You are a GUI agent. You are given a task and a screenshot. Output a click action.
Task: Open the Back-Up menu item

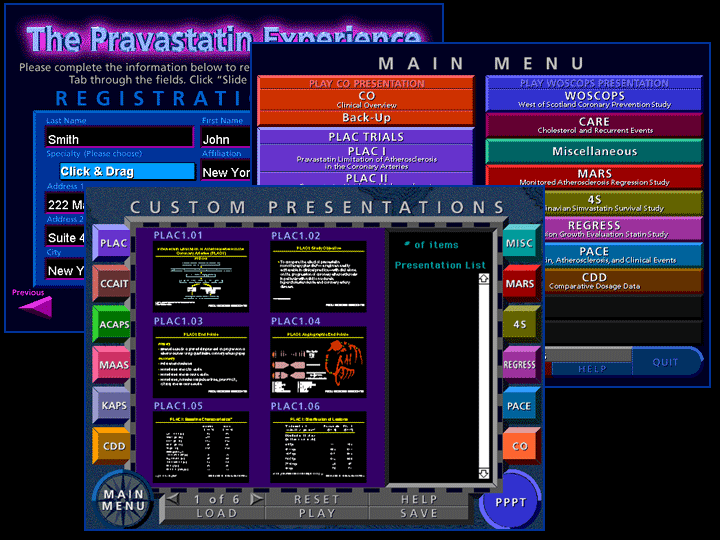[366, 118]
